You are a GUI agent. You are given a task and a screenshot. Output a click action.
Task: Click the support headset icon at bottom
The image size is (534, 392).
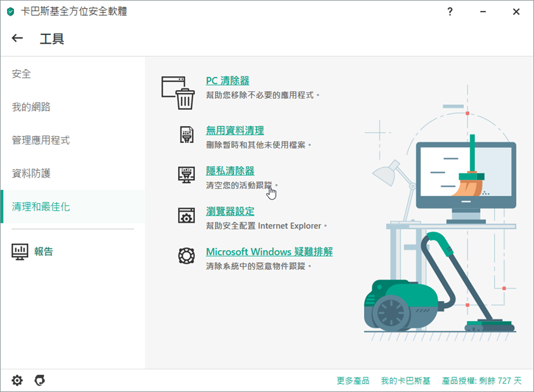(39, 380)
